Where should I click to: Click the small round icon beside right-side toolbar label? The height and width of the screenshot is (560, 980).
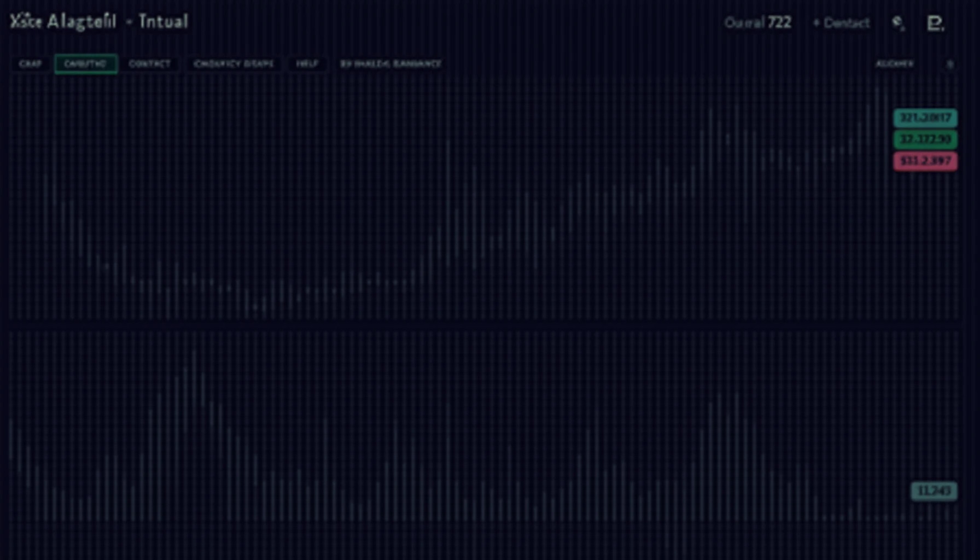950,64
